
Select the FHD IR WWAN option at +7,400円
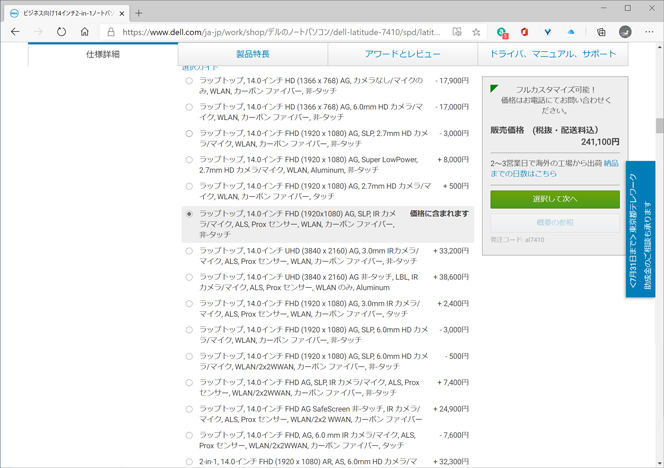tap(189, 382)
